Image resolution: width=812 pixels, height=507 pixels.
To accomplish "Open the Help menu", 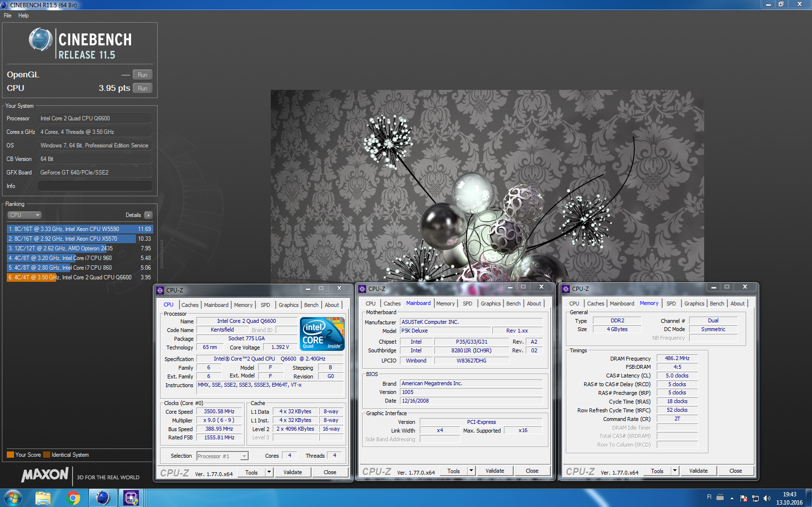I will pyautogui.click(x=23, y=15).
